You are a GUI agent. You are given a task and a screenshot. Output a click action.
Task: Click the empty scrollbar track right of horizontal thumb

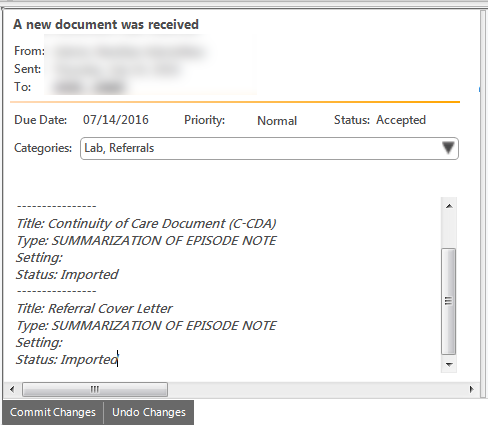click(x=316, y=389)
